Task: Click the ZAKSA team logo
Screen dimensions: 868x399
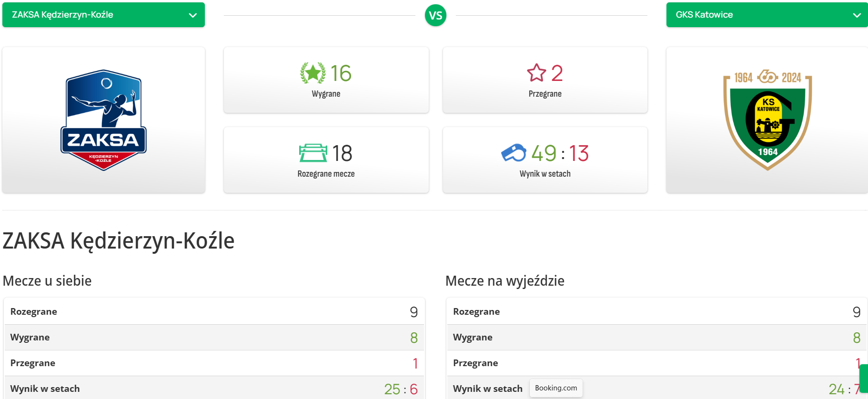Action: (x=103, y=120)
